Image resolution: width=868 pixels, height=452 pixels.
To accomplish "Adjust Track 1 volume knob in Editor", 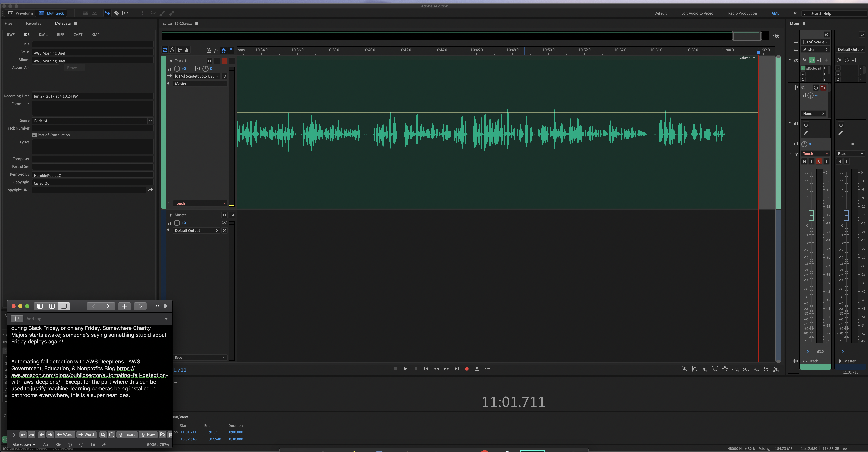I will tap(177, 69).
